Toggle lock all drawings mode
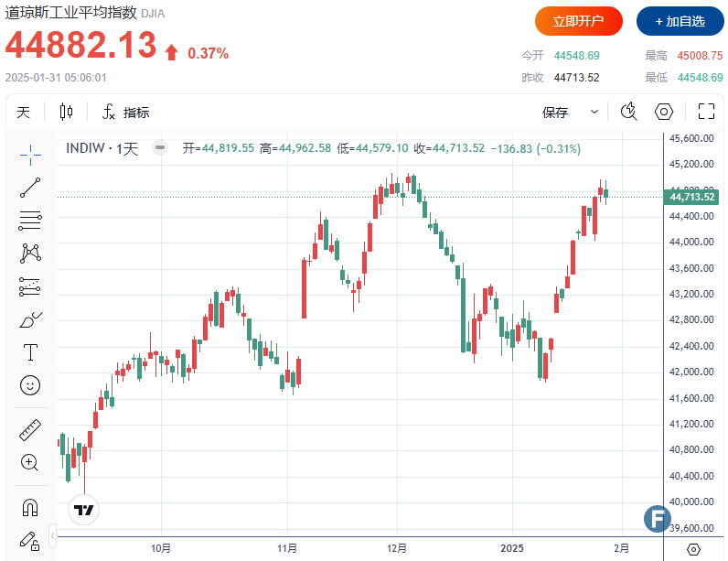The height and width of the screenshot is (561, 728). [30, 539]
